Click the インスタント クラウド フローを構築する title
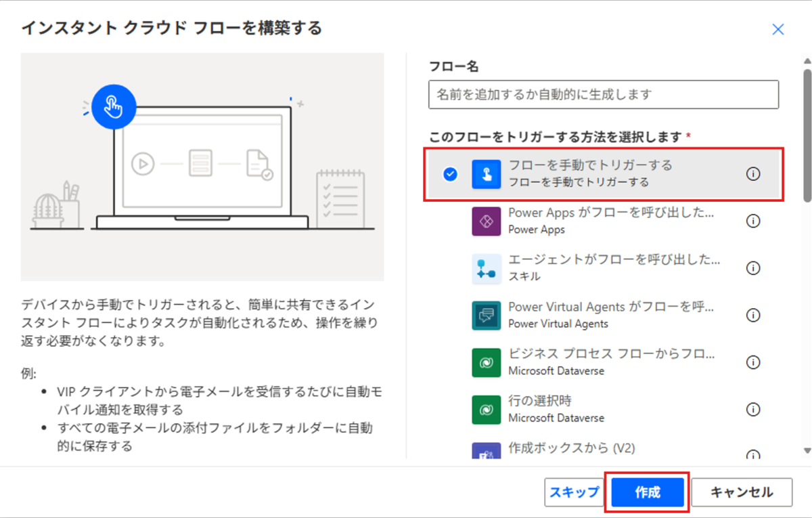 click(x=172, y=28)
